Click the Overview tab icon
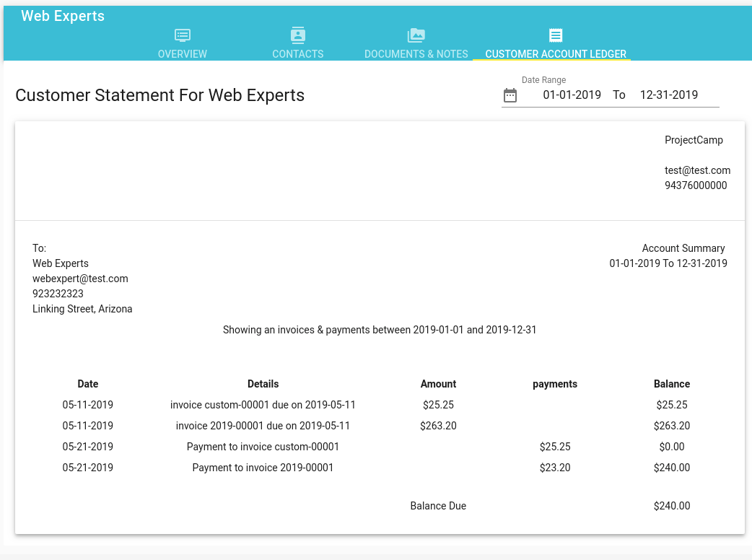 [x=183, y=35]
